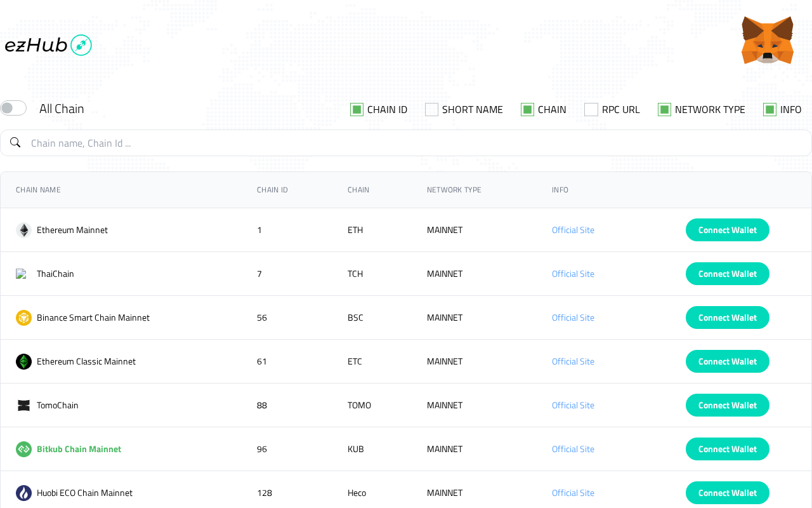Click the INFO column header
The width and height of the screenshot is (812, 508).
click(x=560, y=190)
